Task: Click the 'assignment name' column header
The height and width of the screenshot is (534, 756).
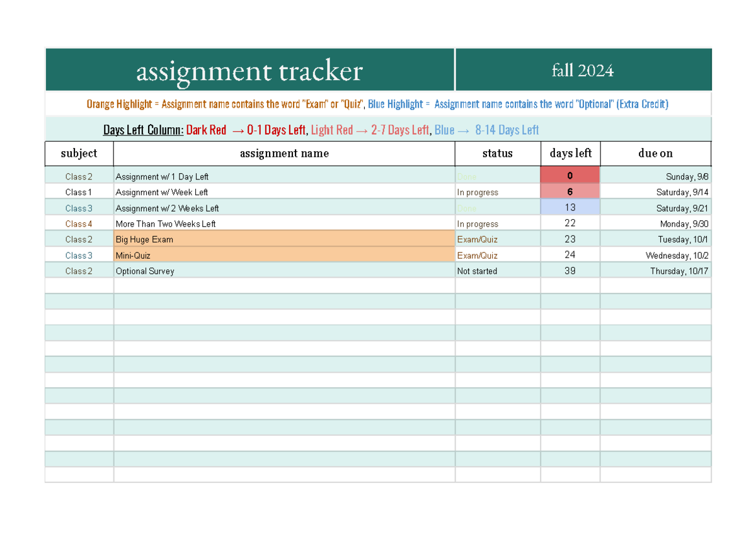Action: point(284,153)
